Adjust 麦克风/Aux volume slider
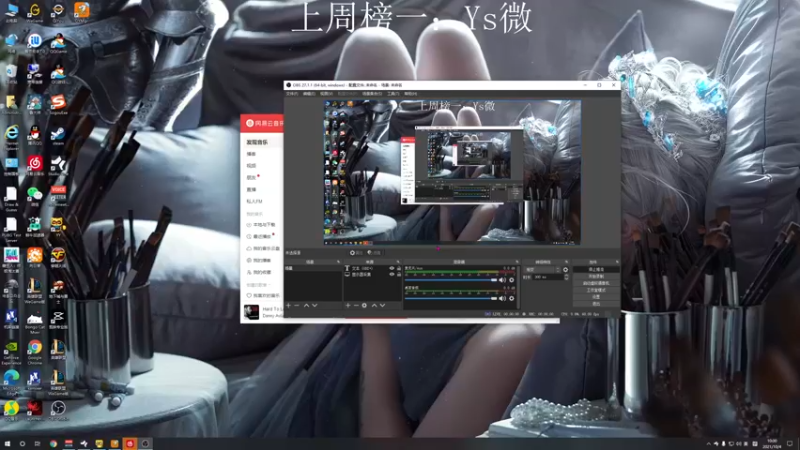Viewport: 800px width, 450px height. tap(451, 280)
